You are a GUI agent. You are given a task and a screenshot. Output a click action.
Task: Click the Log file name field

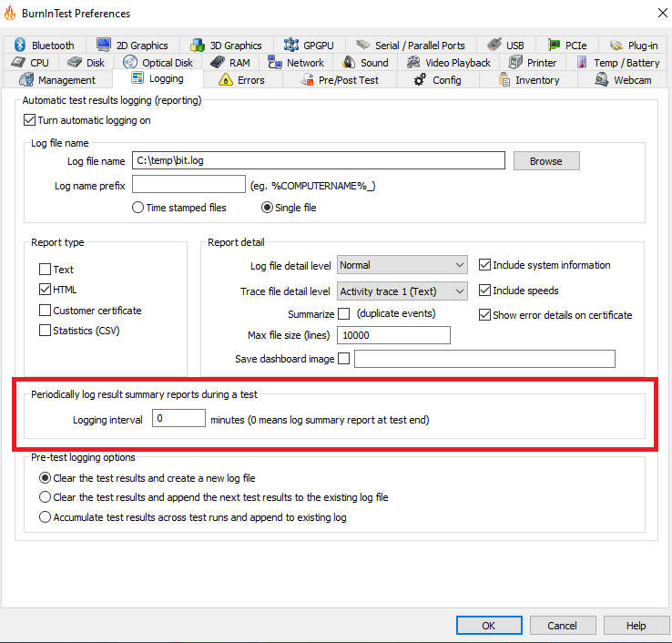tap(319, 160)
